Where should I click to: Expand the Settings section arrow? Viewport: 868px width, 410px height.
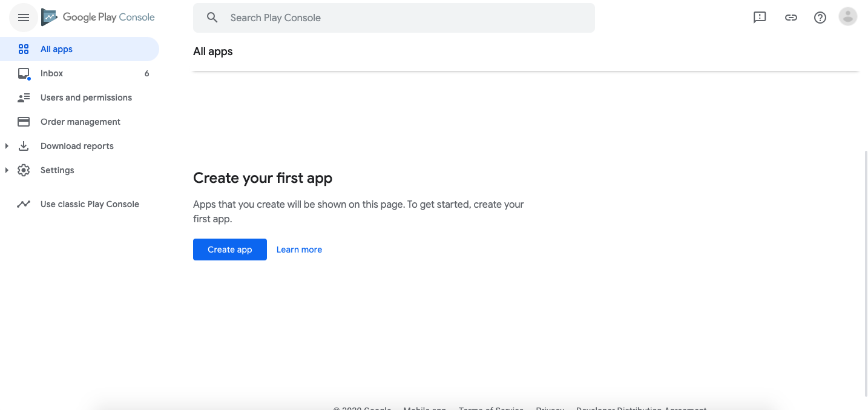(7, 170)
